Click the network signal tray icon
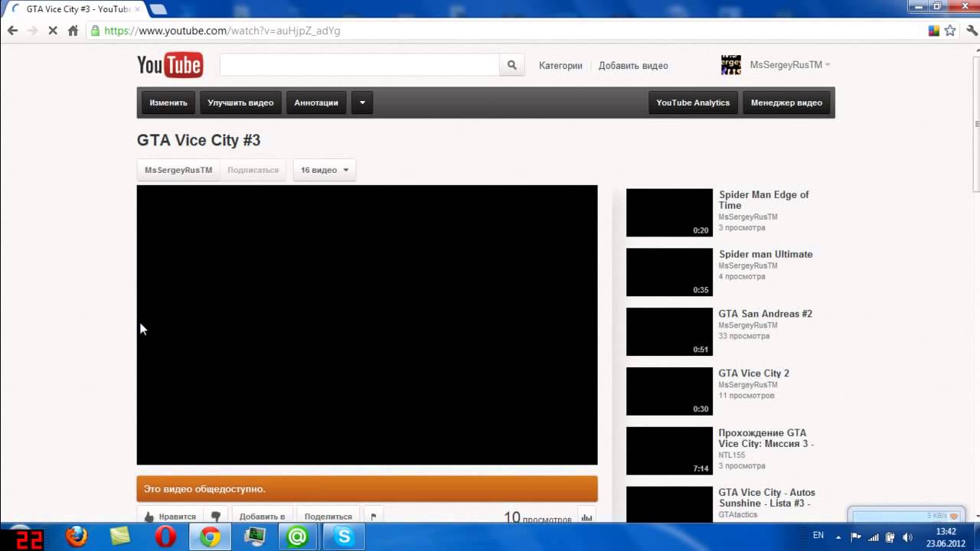980x551 pixels. 873,536
